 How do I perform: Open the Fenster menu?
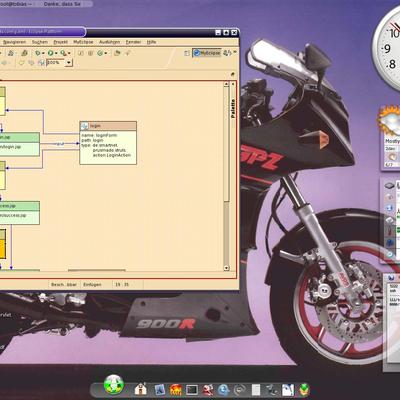[x=133, y=42]
